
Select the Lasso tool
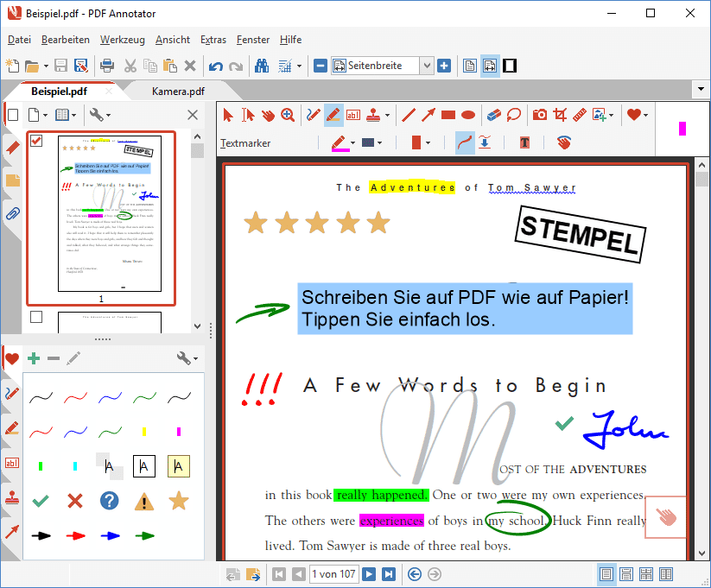[x=514, y=115]
